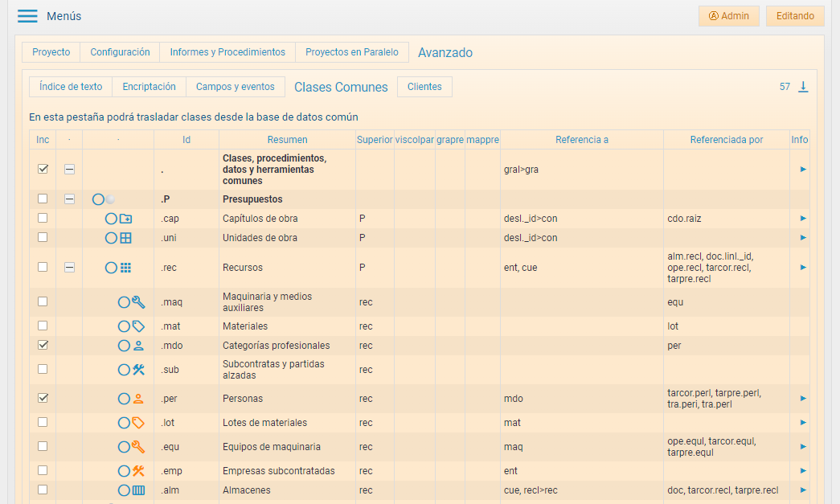Click the grid icon in Unidades de obra row

pos(125,238)
